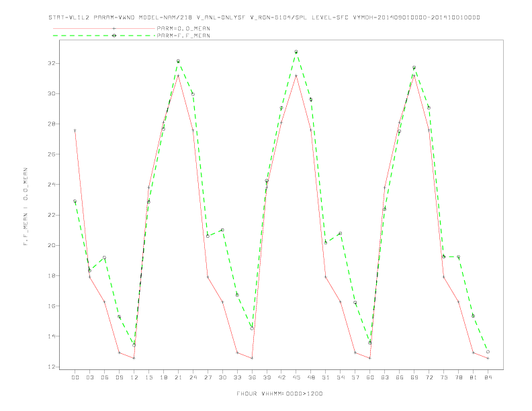This screenshot has height=411, width=532.
Task: Click the x-axis tick label 09
Action: (x=119, y=377)
